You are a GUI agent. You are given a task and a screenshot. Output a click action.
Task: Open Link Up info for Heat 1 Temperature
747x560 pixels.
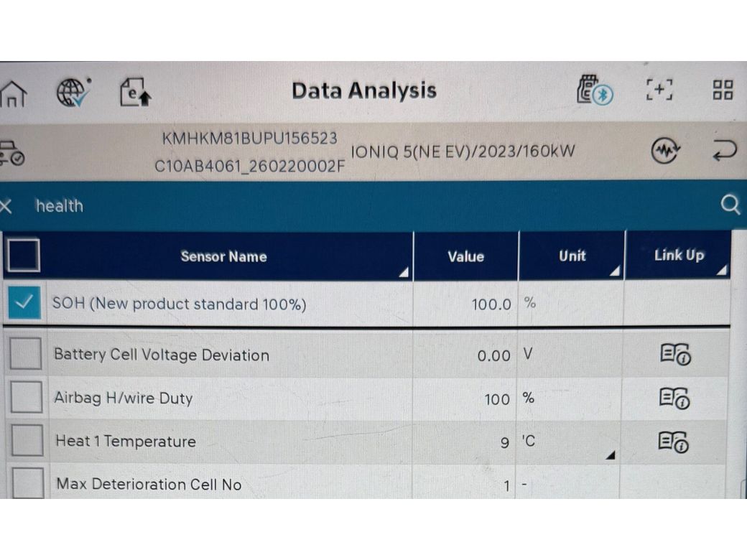point(674,441)
